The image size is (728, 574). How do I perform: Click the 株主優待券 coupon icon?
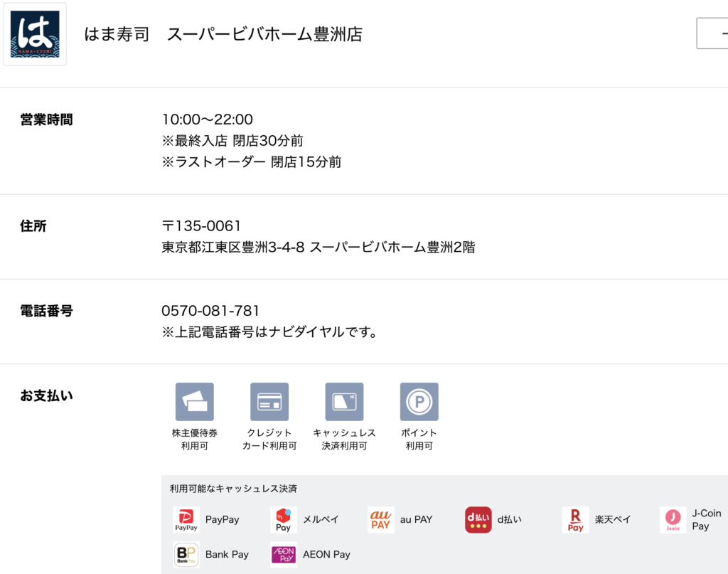pos(195,402)
